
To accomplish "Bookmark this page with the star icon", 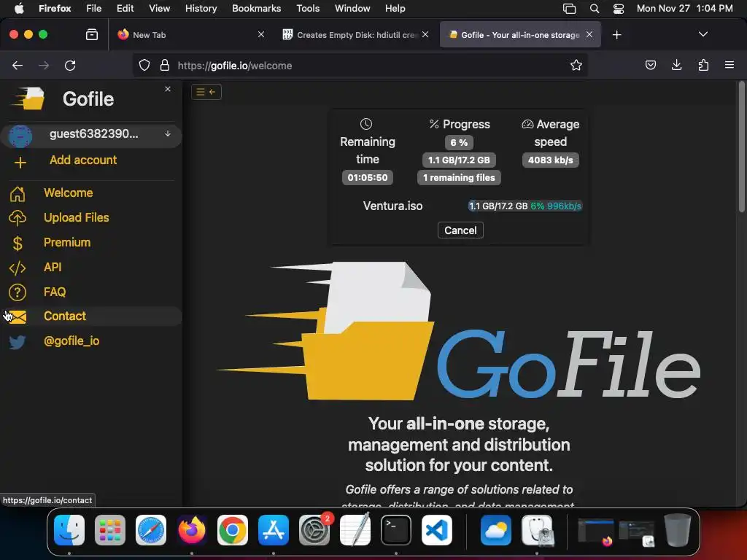I will (576, 65).
